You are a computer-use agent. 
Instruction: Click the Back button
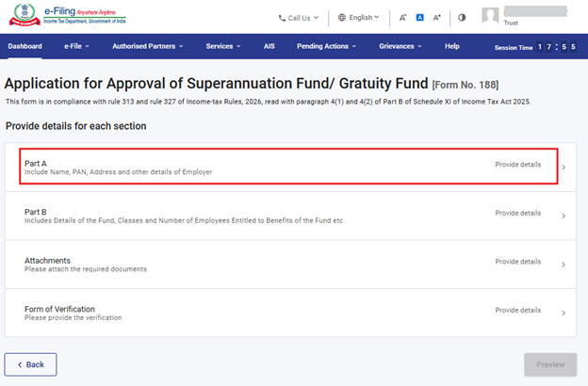tap(30, 364)
